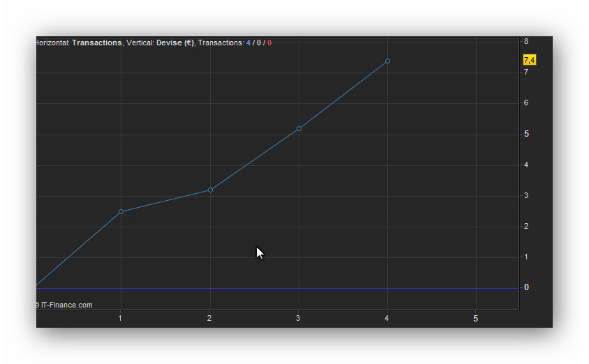
Task: Click the data point at transaction 4
Action: (387, 61)
